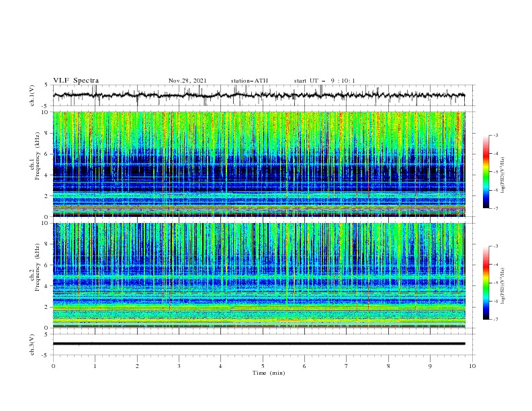
Task: Select the date label "Nov.28, 2021"
Action: tap(187, 81)
